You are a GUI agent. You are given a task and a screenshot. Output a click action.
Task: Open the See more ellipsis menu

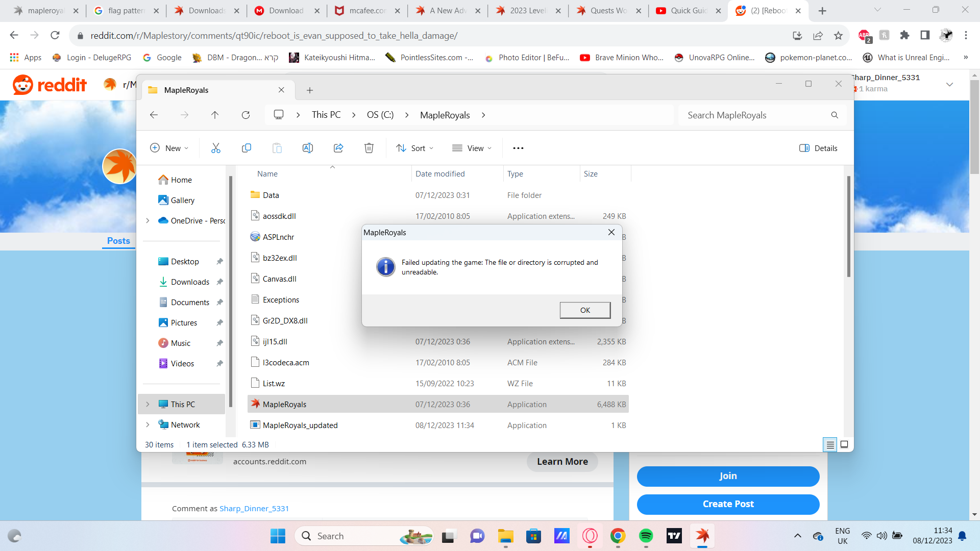click(x=518, y=148)
